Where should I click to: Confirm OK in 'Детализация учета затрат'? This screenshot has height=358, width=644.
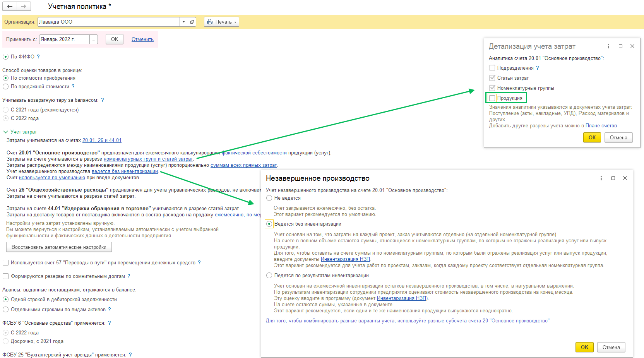coord(592,137)
